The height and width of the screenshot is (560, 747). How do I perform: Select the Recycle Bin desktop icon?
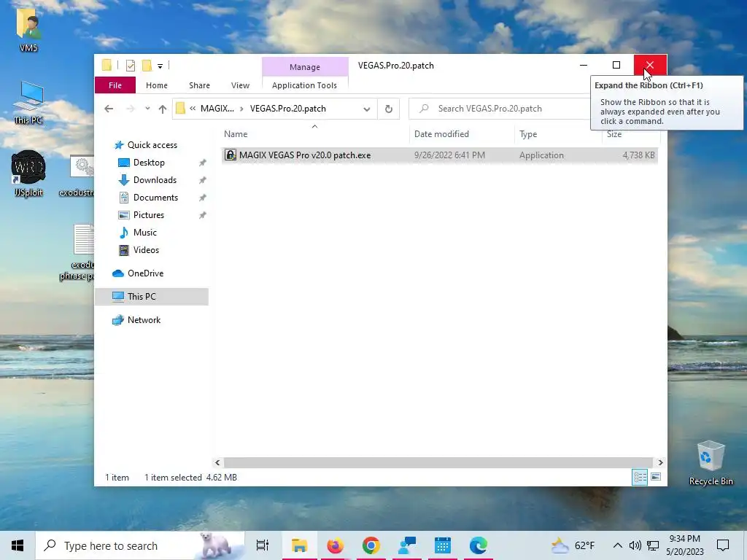711,463
